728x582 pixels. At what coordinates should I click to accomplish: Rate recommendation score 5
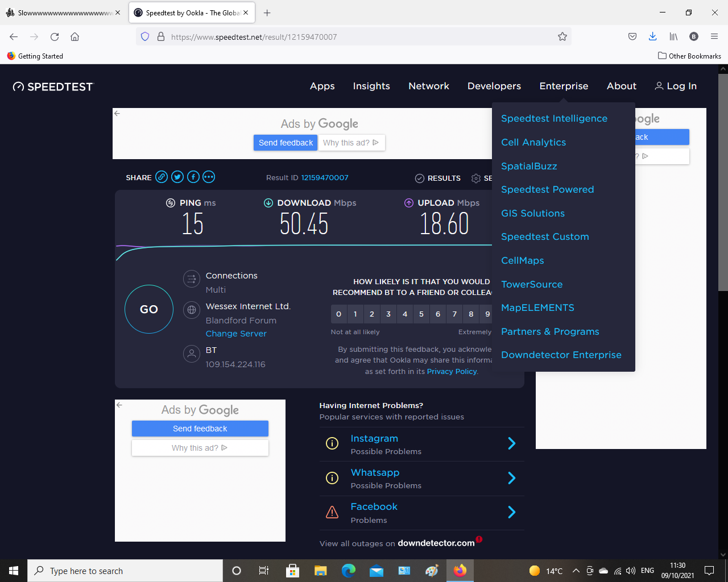[421, 314]
